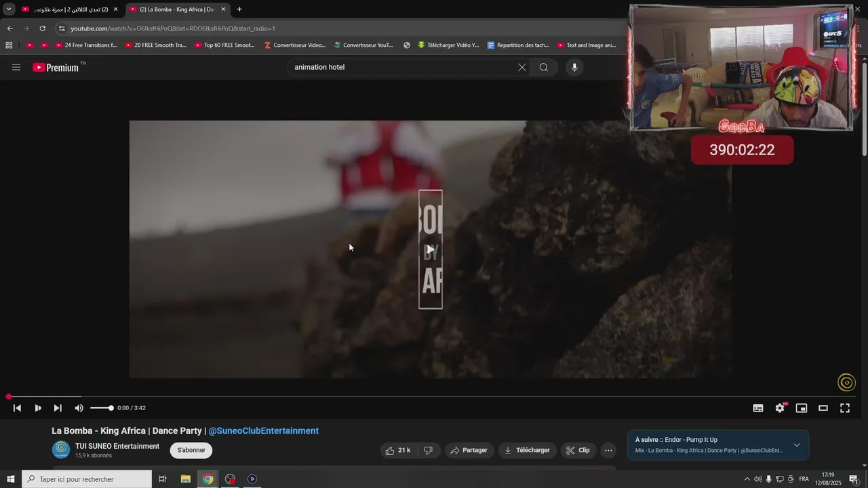This screenshot has width=868, height=488.
Task: Create a clip with the Clip button
Action: [578, 450]
